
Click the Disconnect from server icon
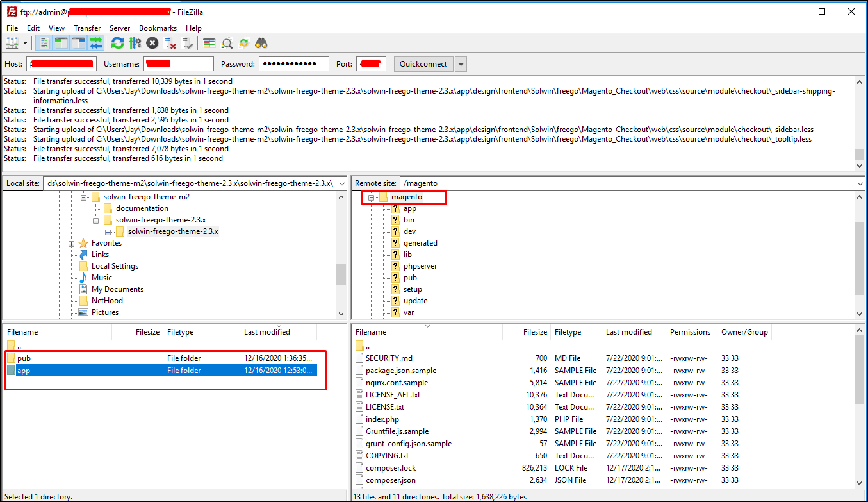point(170,43)
